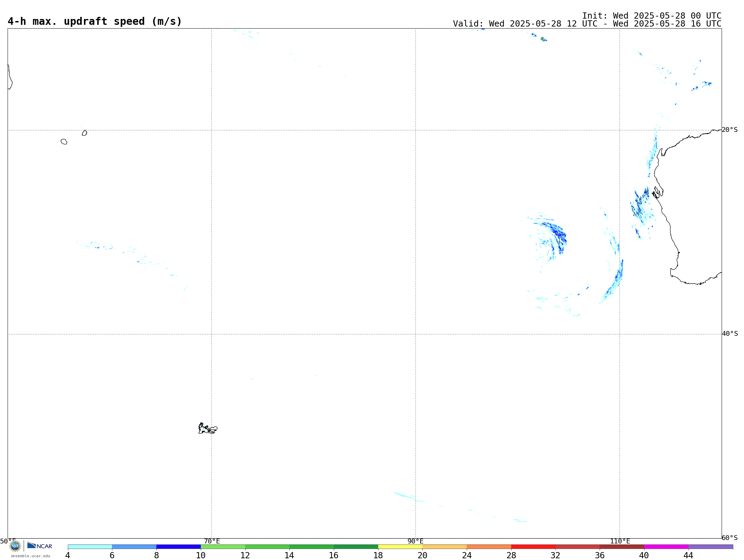Pick the light orange 20-24 colorbar swatch

pos(445,547)
